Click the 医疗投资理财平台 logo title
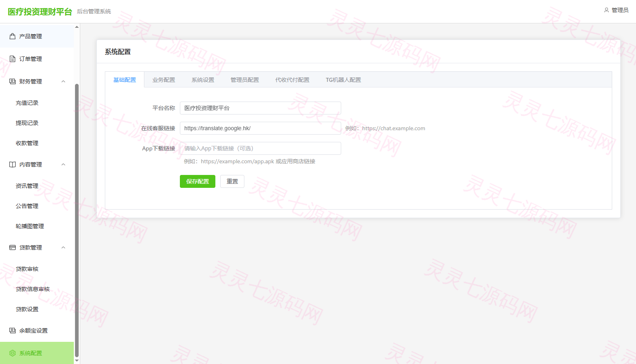The image size is (636, 364). pos(40,12)
